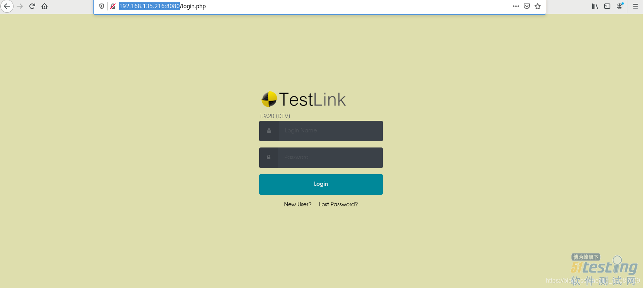644x288 pixels.
Task: Click the browser forward arrow
Action: (x=20, y=6)
